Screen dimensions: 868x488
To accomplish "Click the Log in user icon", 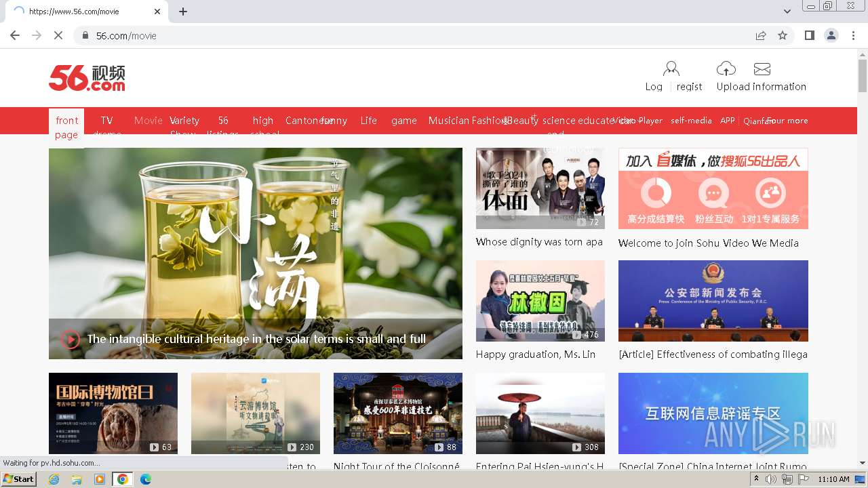I will click(x=671, y=68).
